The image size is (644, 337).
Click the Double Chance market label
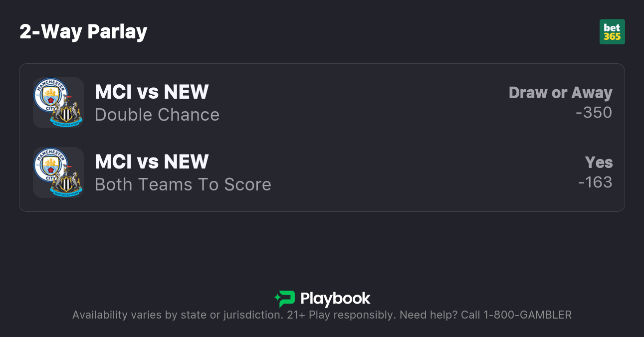tap(157, 115)
